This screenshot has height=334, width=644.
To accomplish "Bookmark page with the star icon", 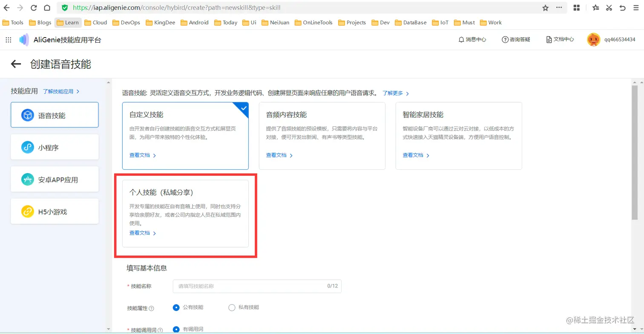I will pos(545,8).
